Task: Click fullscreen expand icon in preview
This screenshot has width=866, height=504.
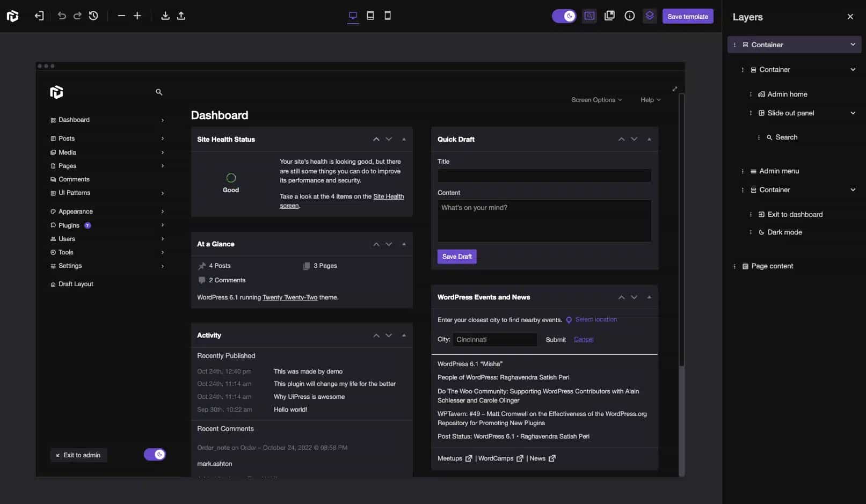Action: (x=675, y=89)
